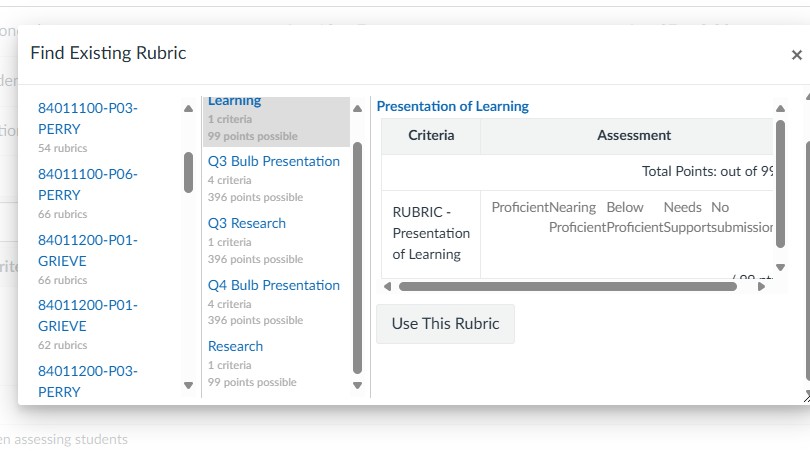Click the rubric preview horizontal scroll left arrow
Viewport: 810px width, 457px height.
point(388,286)
